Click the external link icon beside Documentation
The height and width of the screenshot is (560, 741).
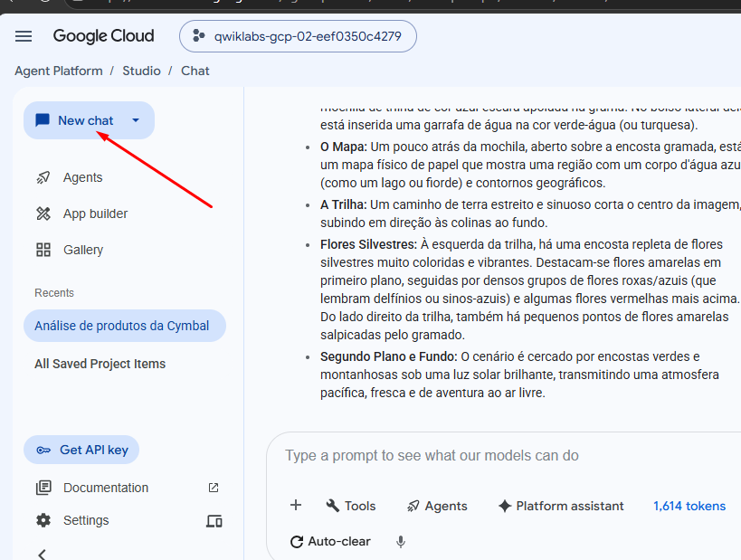click(x=214, y=488)
